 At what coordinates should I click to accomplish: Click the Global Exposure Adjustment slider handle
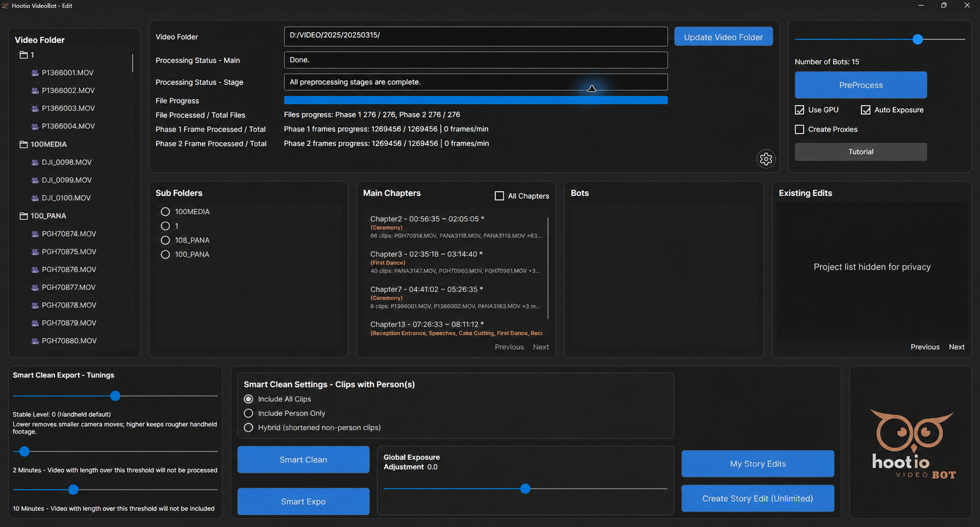coord(525,489)
